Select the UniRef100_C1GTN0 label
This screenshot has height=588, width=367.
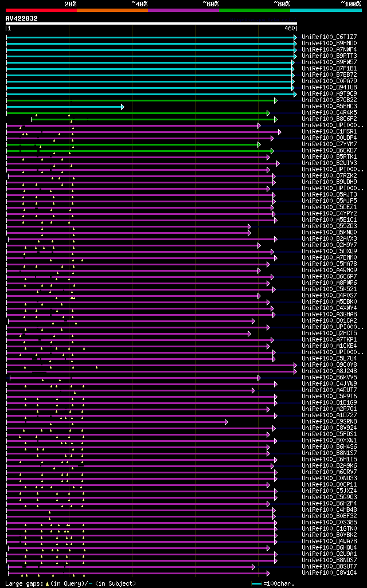point(330,529)
